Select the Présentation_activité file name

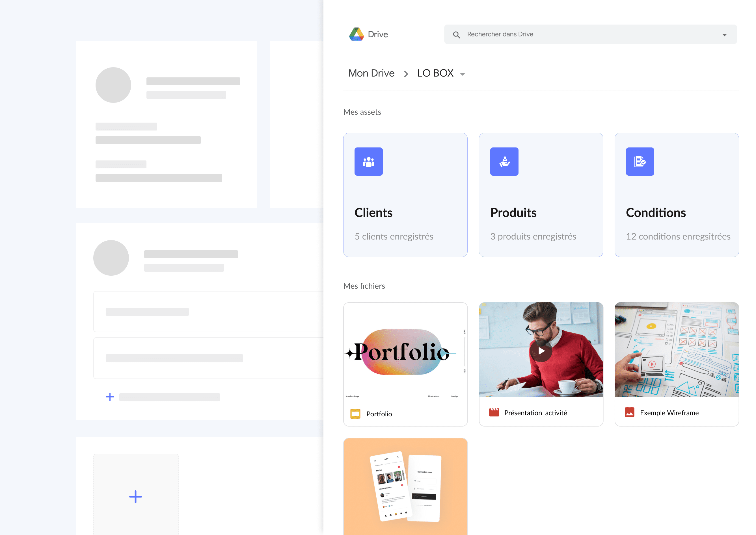point(535,413)
